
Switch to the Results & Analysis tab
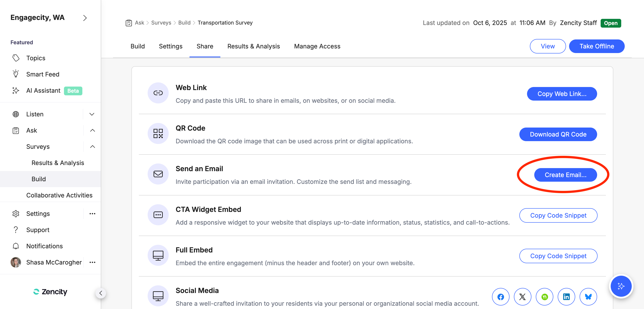point(253,46)
